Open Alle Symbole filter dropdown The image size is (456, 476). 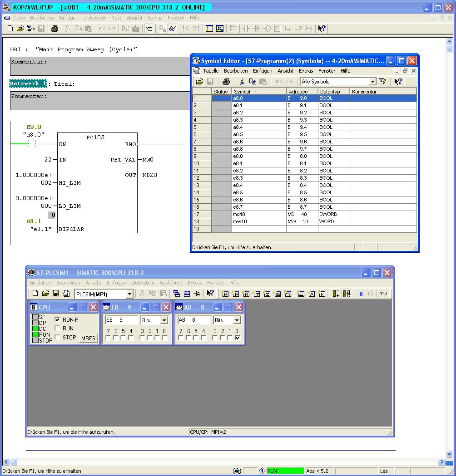372,82
